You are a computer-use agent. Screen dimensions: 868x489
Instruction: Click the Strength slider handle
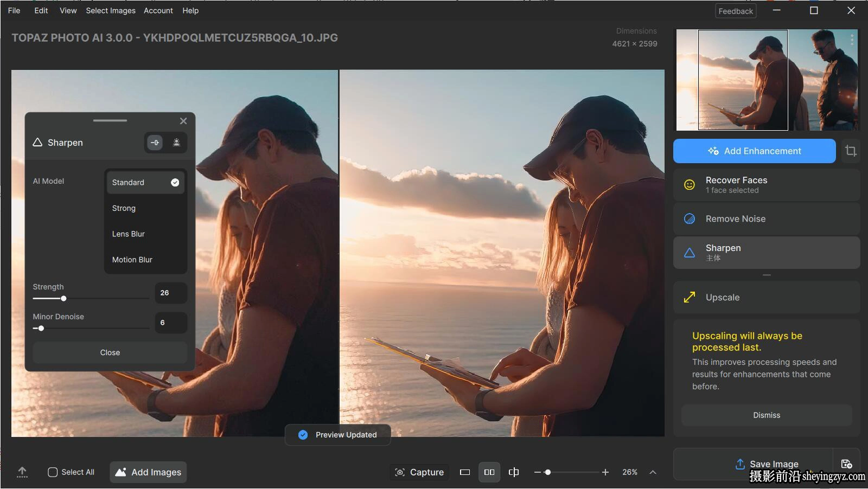pyautogui.click(x=63, y=298)
